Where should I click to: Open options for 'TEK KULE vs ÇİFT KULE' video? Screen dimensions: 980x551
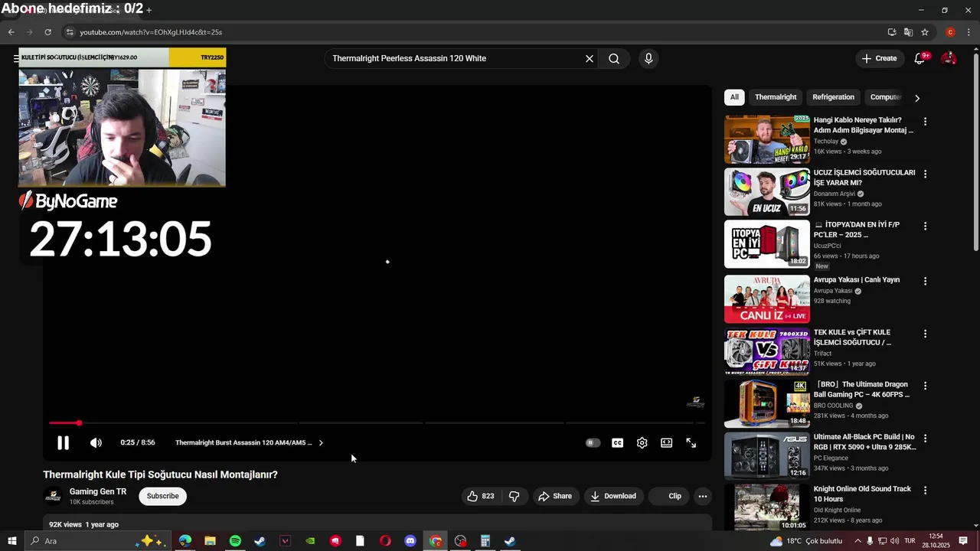pyautogui.click(x=925, y=334)
